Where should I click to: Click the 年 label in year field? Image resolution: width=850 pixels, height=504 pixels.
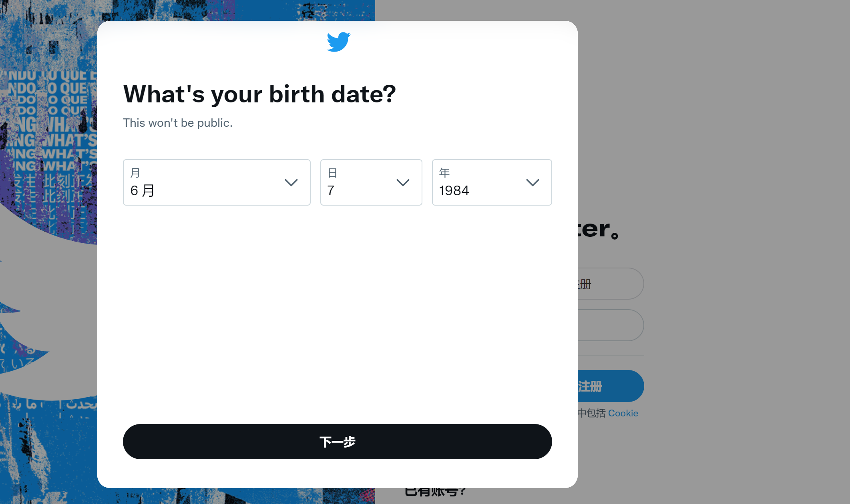[444, 173]
